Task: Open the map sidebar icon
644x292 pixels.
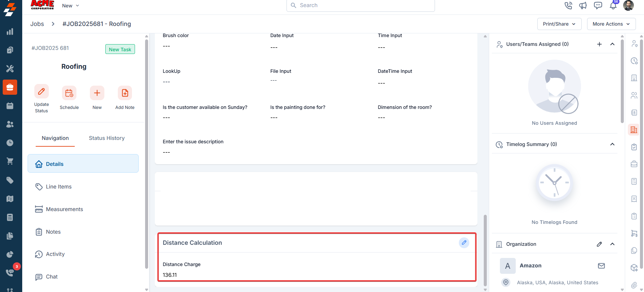Action: [10, 199]
